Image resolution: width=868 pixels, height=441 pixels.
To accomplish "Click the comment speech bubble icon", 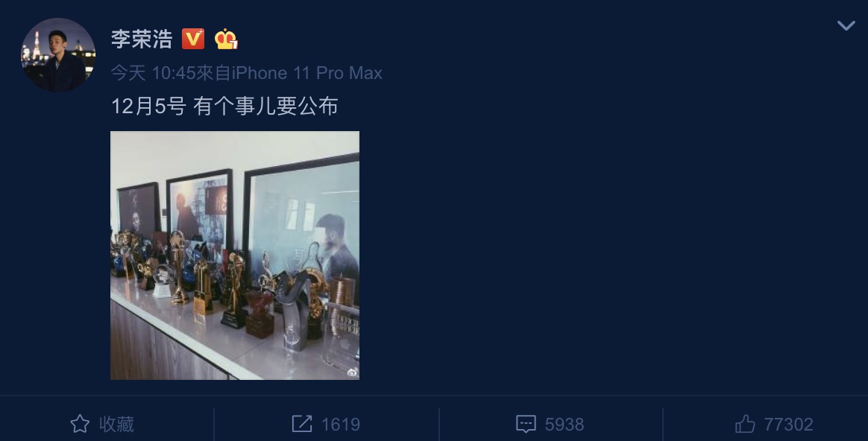I will tap(525, 425).
